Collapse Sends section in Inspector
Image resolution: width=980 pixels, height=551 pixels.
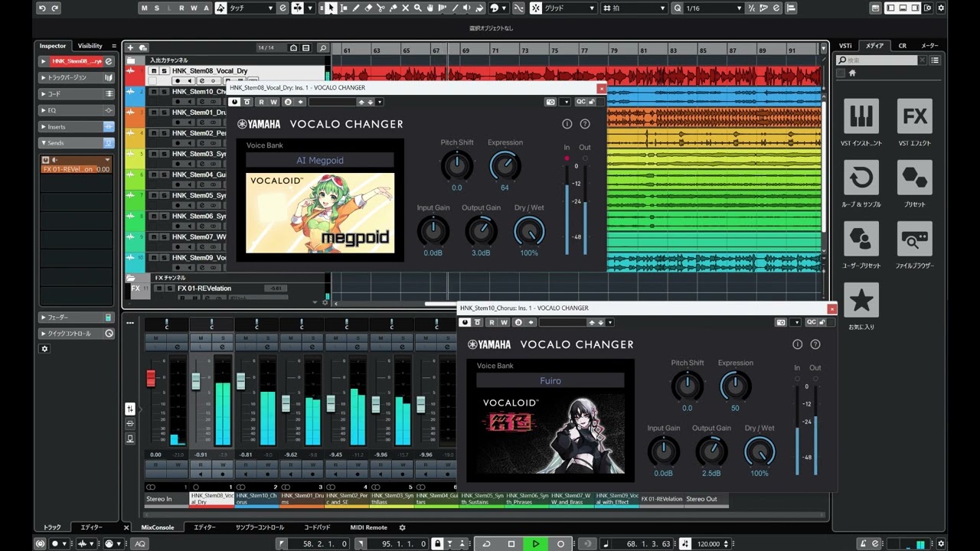coord(77,143)
